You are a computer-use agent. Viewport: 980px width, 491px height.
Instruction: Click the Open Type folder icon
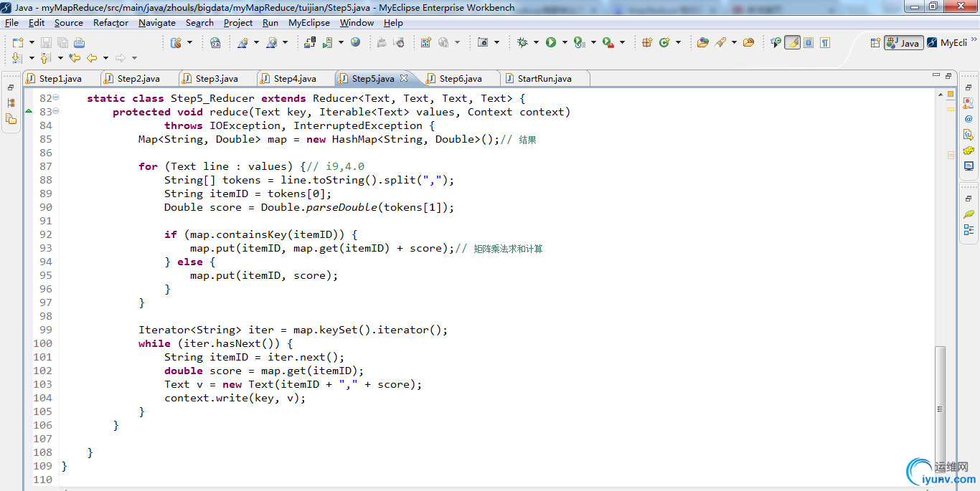coord(703,42)
